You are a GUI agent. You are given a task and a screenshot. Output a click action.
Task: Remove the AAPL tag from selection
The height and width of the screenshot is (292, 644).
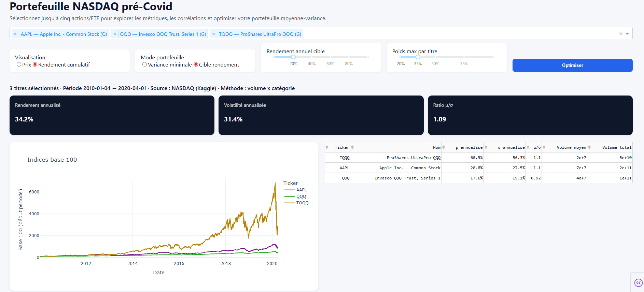pos(15,34)
